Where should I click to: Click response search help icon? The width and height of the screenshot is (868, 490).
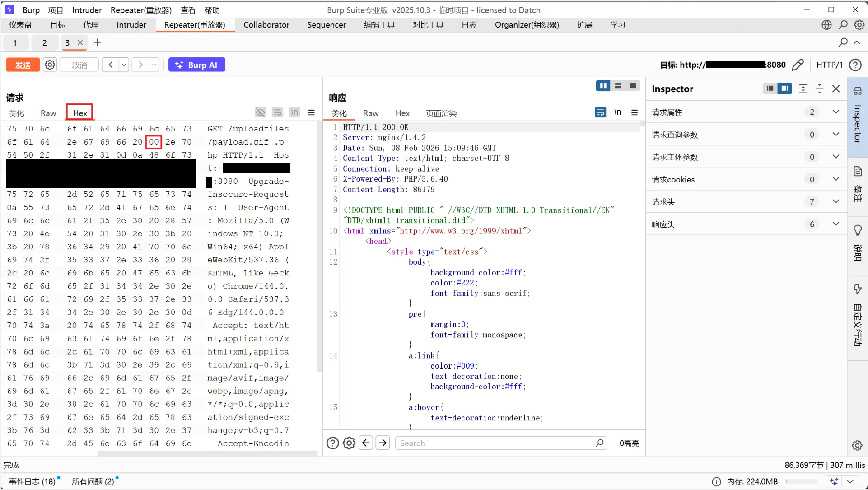tap(332, 443)
